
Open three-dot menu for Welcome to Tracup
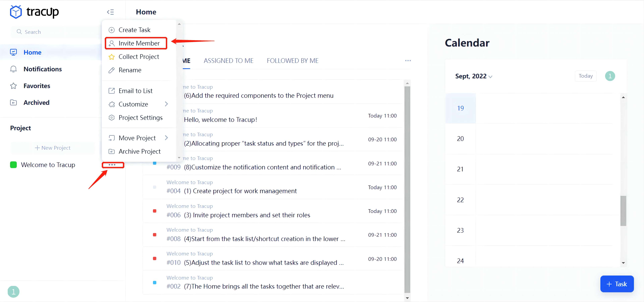click(112, 165)
